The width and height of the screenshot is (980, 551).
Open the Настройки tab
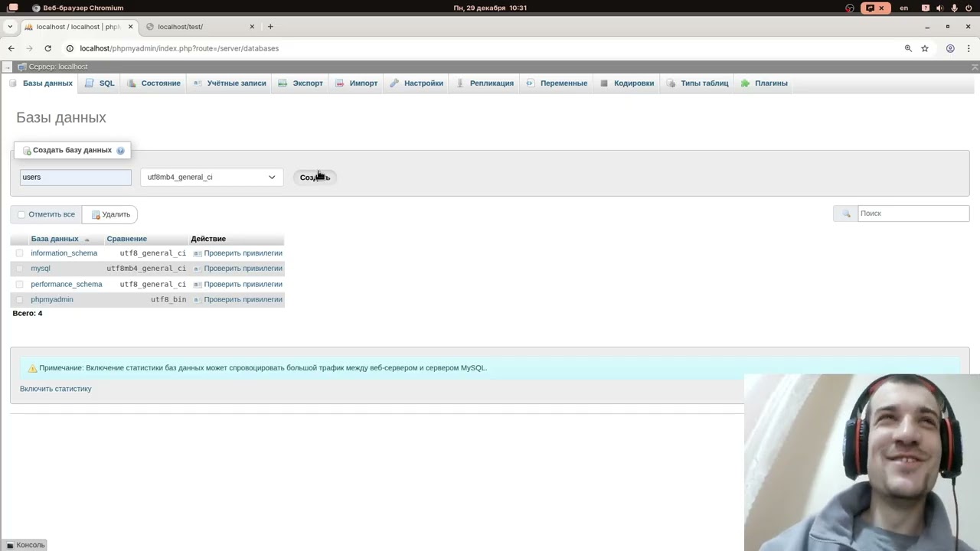[x=416, y=83]
